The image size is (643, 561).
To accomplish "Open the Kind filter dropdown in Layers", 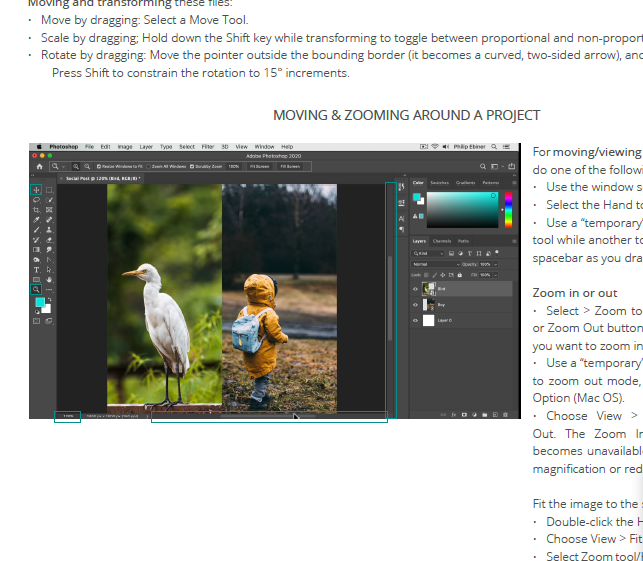I will click(428, 253).
